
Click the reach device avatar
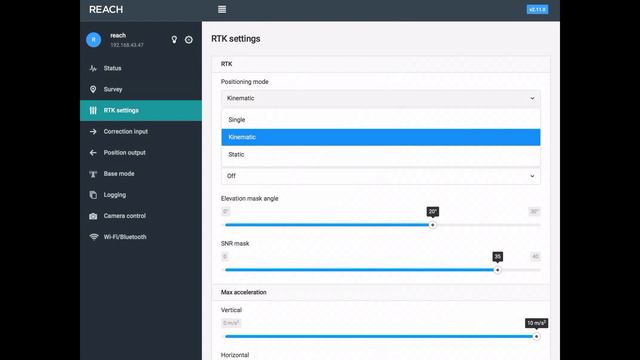[93, 40]
